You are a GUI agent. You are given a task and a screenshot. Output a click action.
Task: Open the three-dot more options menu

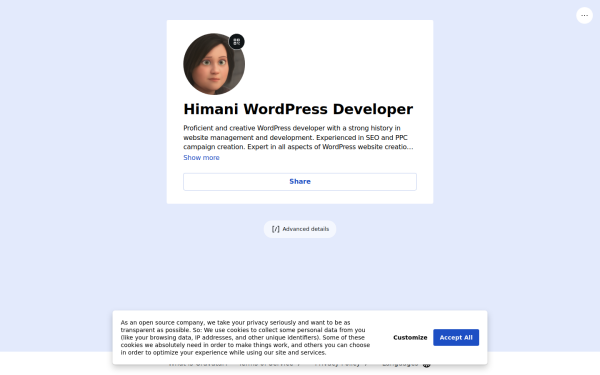point(584,16)
